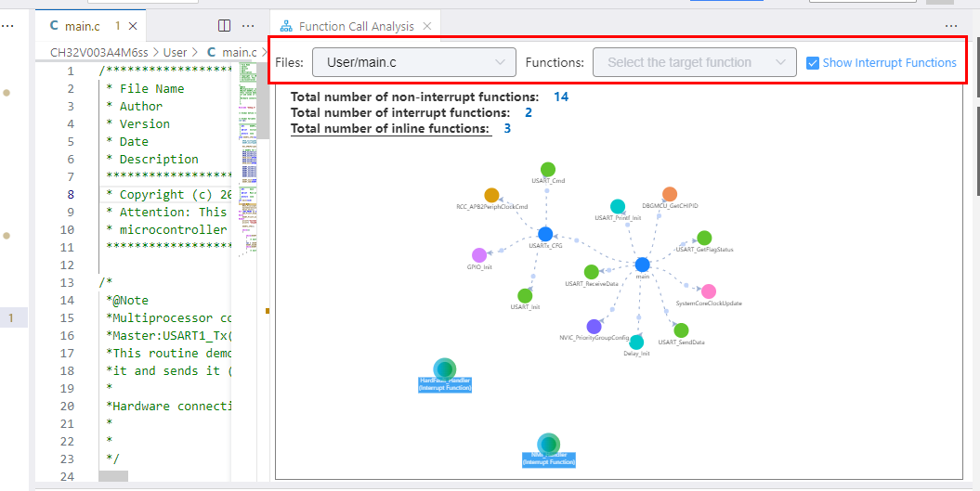The width and height of the screenshot is (980, 491).
Task: Select the Delay_Init node
Action: coord(636,342)
